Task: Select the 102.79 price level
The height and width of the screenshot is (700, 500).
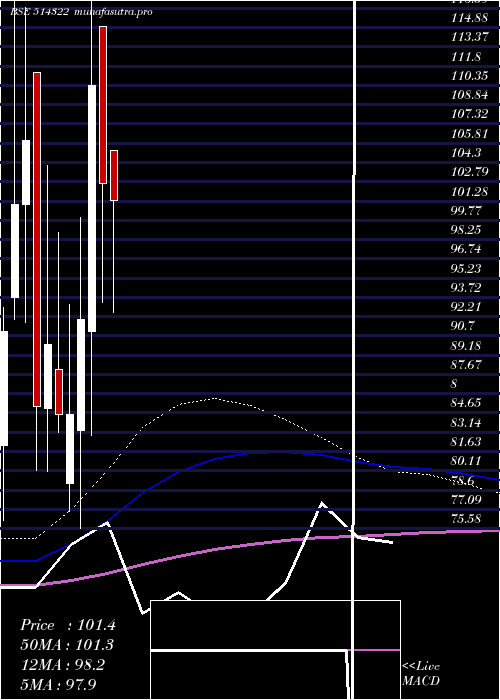Action: [469, 172]
